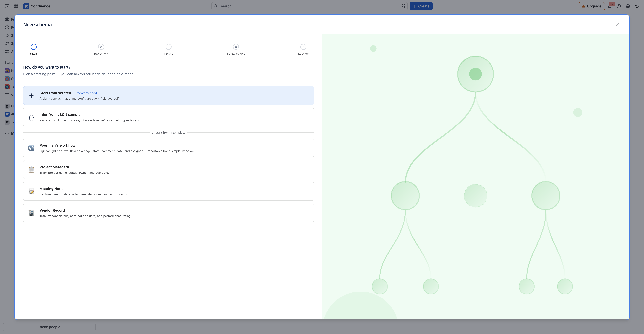Click the 'How do you want to start?' heading
644x334 pixels.
(47, 67)
